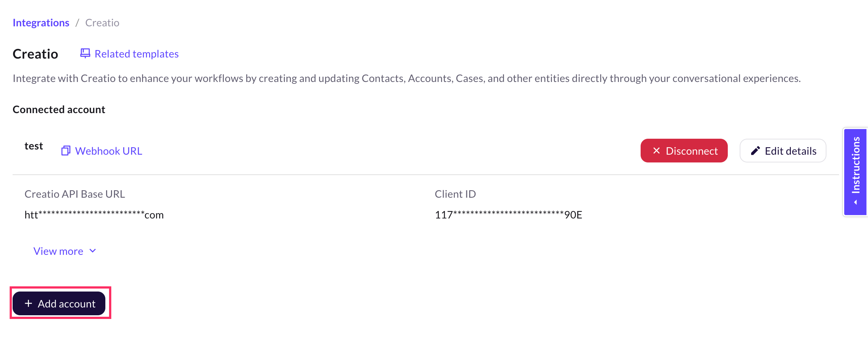Click the pencil icon in Edit details

coord(755,151)
